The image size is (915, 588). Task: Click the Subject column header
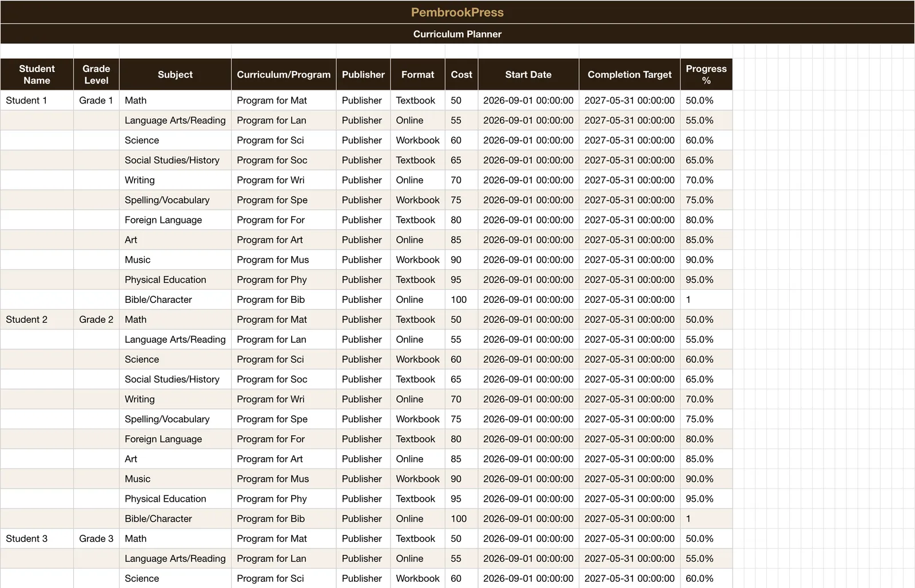point(175,74)
